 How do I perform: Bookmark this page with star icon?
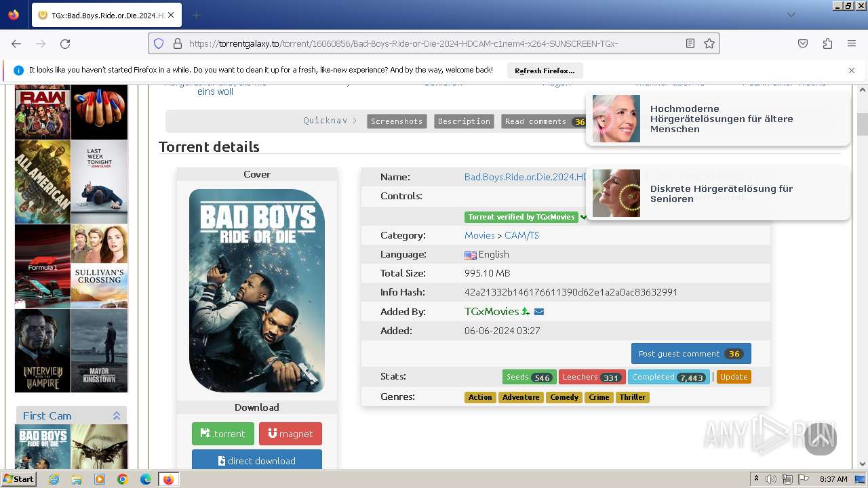[x=709, y=43]
